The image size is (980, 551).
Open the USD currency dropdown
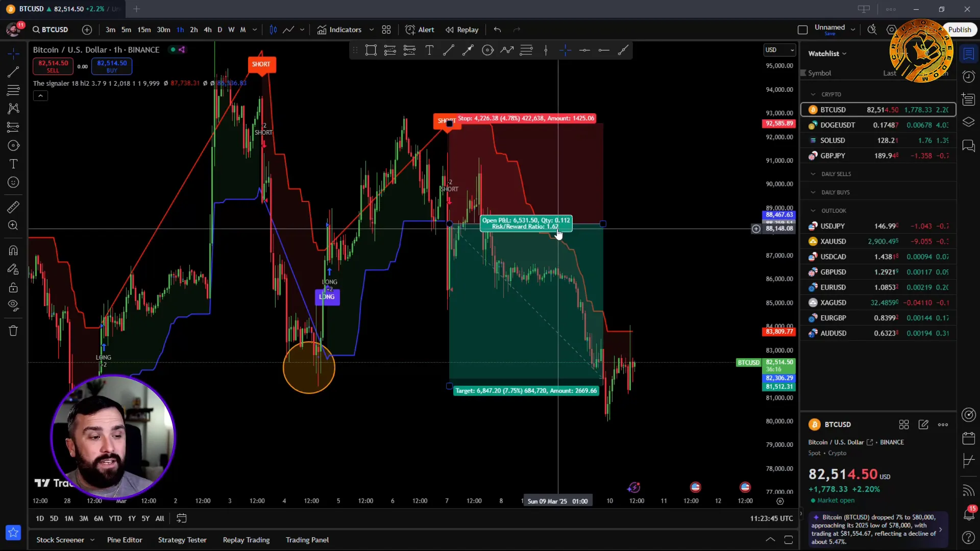(779, 50)
